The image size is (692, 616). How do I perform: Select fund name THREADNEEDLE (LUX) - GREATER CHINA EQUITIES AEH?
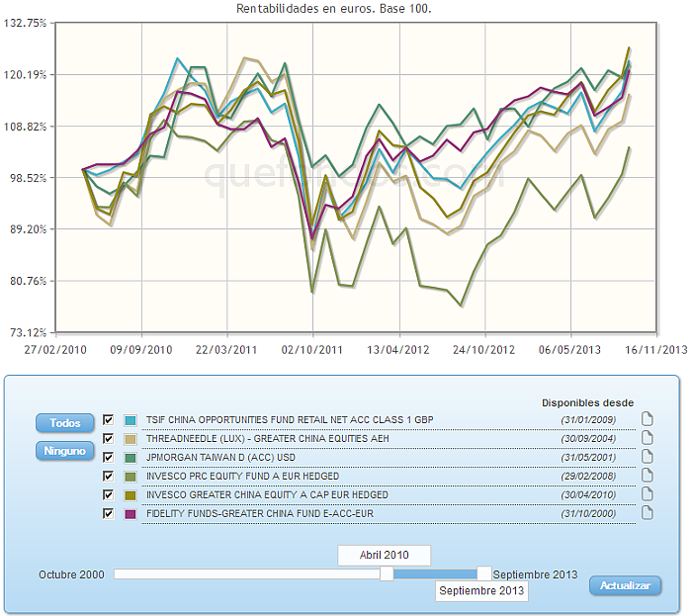click(x=268, y=439)
